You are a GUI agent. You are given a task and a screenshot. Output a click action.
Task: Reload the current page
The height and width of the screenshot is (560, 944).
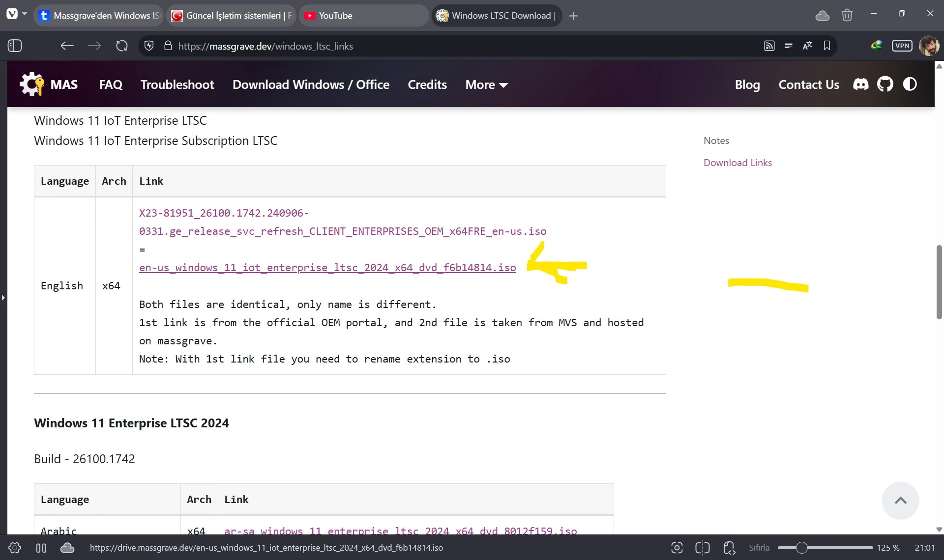122,46
